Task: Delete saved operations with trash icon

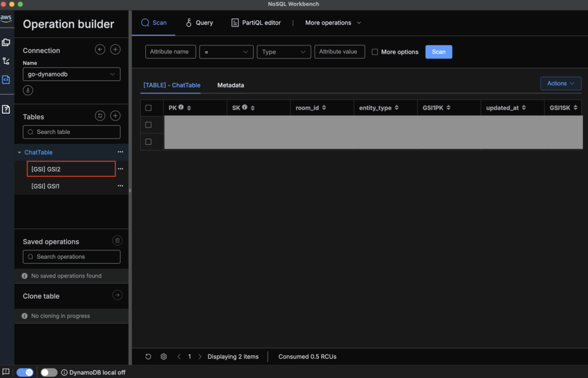Action: click(x=117, y=241)
